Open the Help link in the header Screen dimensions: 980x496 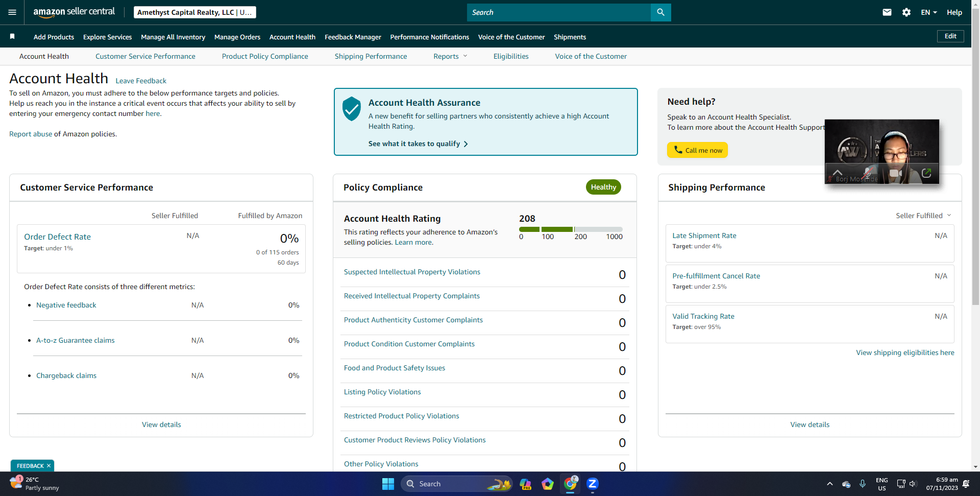coord(954,12)
